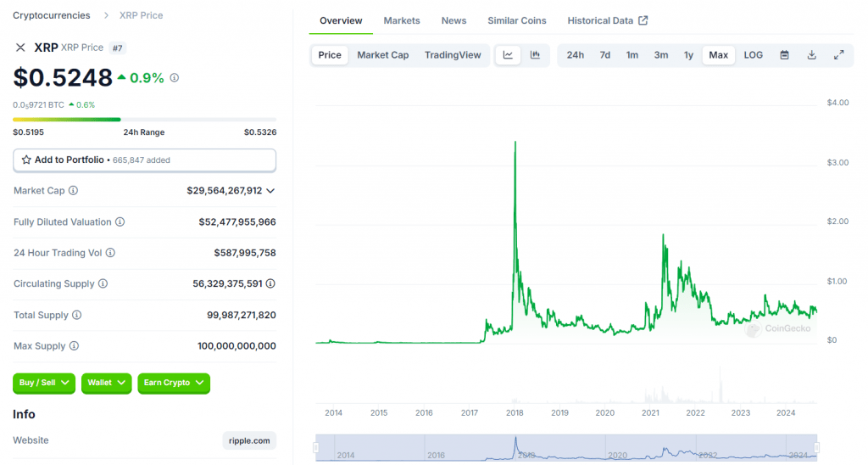Open the Wallet dropdown

click(106, 384)
